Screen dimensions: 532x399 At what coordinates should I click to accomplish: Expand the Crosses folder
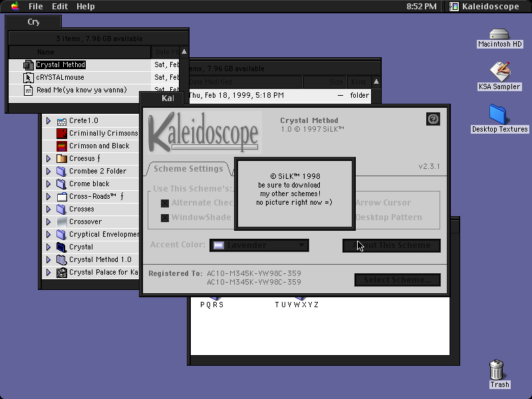tap(49, 209)
